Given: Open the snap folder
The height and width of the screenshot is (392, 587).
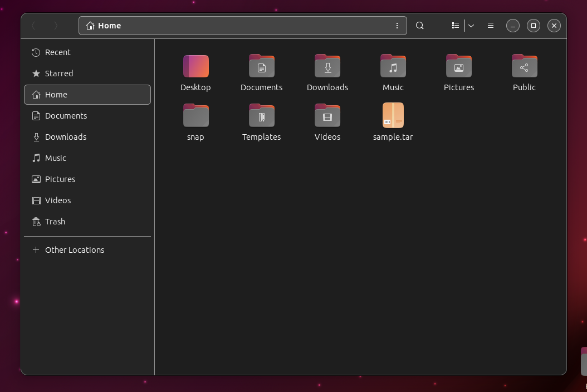Looking at the screenshot, I should [x=195, y=115].
